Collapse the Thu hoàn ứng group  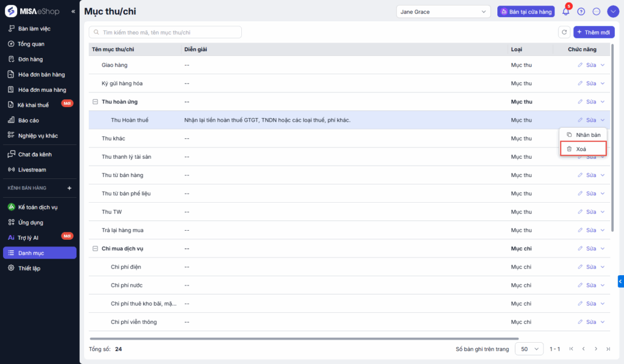coord(95,102)
